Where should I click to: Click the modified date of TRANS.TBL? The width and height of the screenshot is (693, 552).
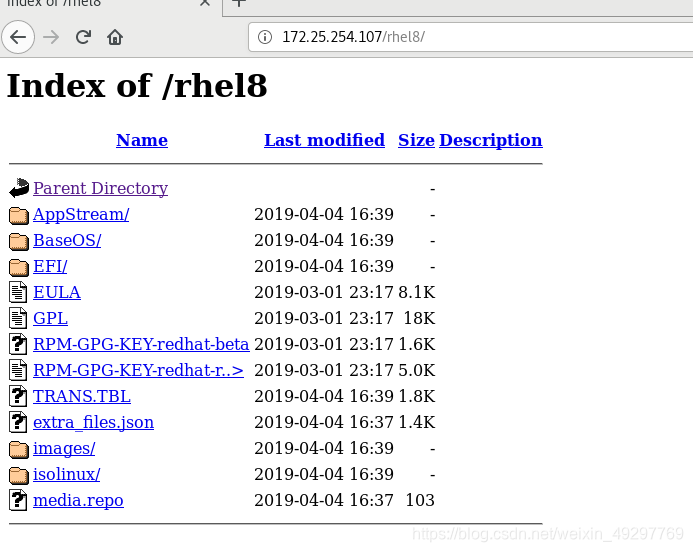pyautogui.click(x=324, y=396)
